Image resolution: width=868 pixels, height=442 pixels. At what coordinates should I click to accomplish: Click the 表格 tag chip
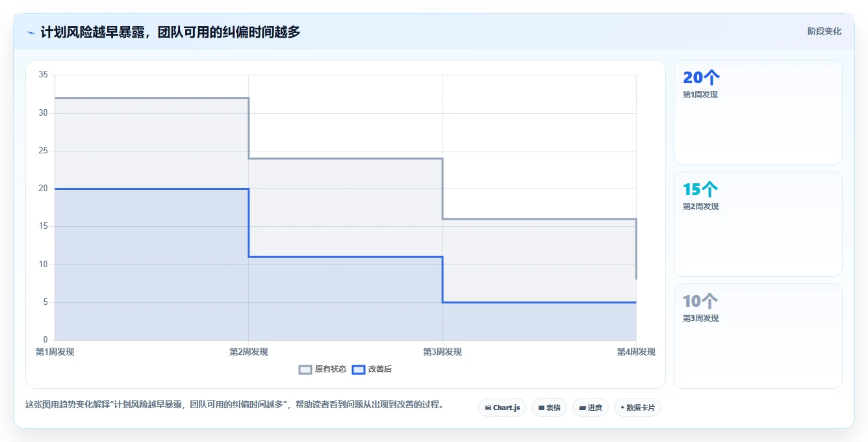[x=549, y=408]
